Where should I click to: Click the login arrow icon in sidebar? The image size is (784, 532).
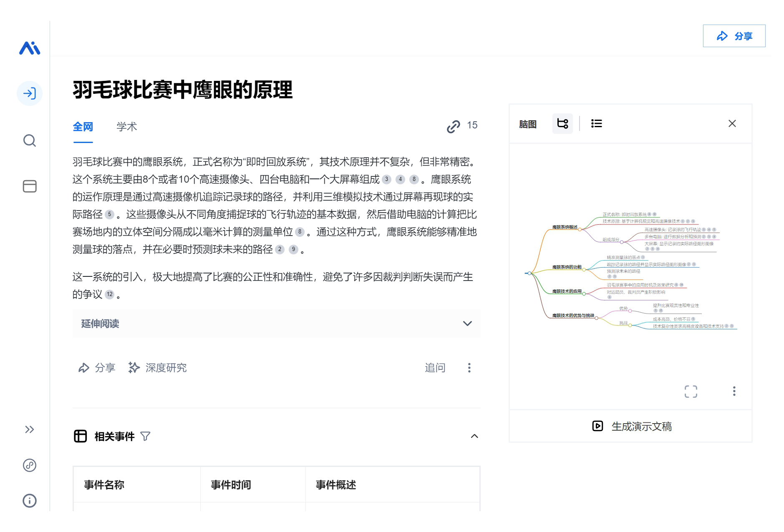[30, 93]
